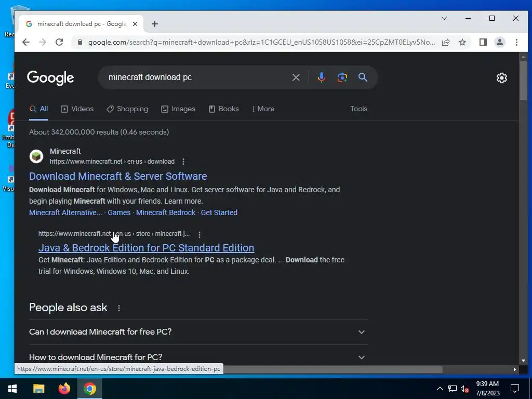Clear the search query with the X icon
Viewport: 532px width, 399px height.
coord(296,77)
